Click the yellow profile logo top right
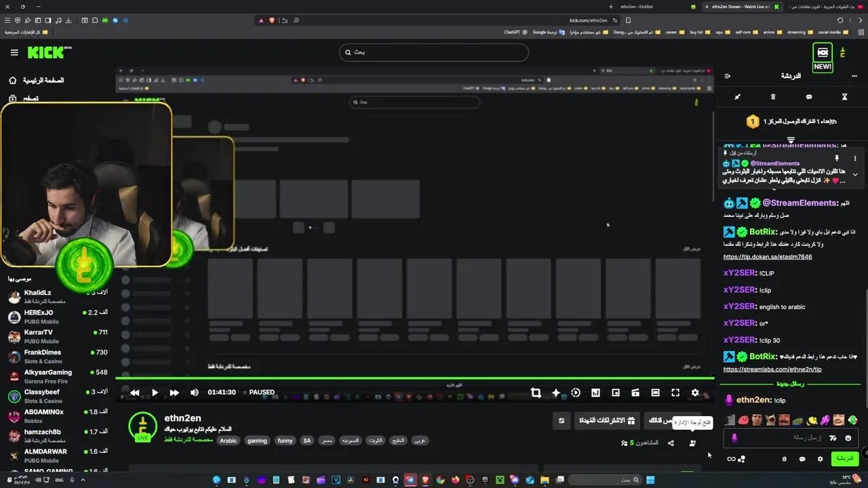Viewport: 868px width, 488px height. point(843,52)
